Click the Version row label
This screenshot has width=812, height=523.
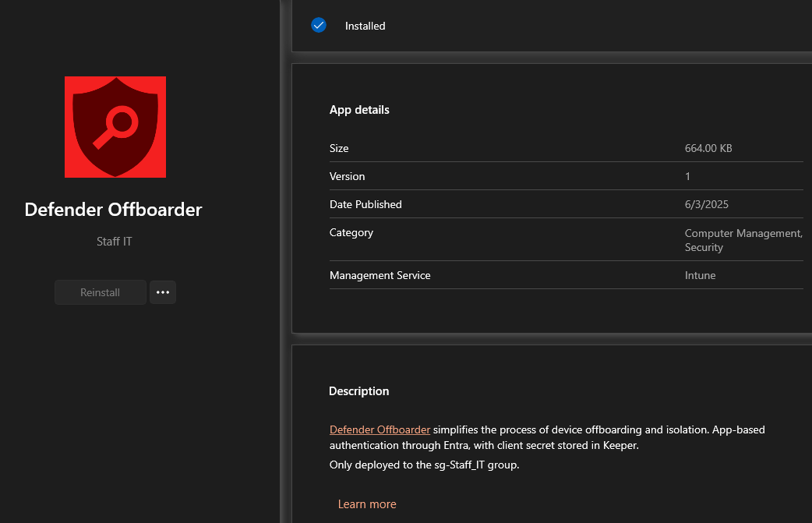347,176
